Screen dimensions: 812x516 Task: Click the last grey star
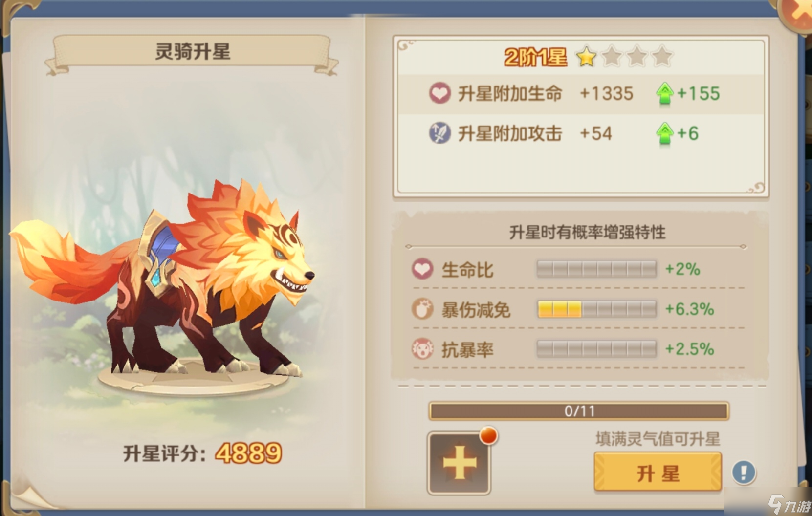[x=662, y=57]
